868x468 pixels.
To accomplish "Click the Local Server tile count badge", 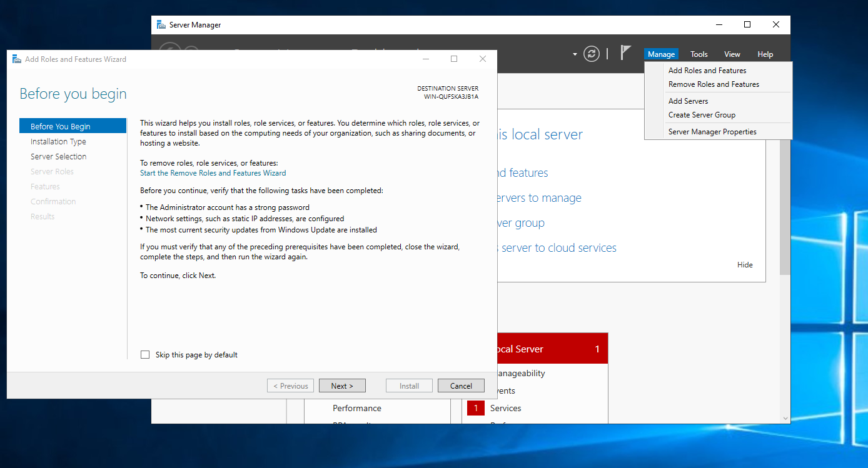I will coord(597,349).
